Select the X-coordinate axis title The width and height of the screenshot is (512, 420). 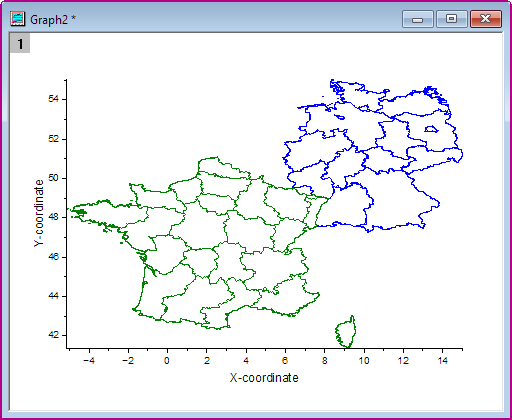click(264, 378)
